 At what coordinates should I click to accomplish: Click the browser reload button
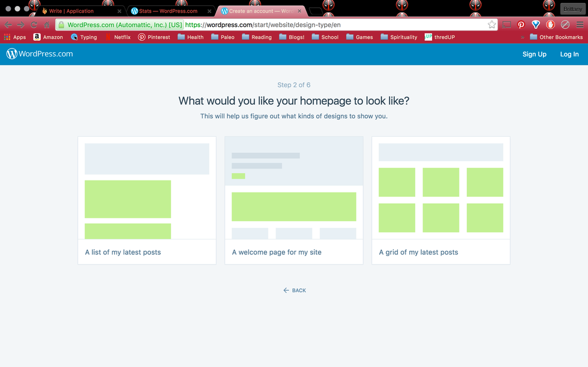34,25
